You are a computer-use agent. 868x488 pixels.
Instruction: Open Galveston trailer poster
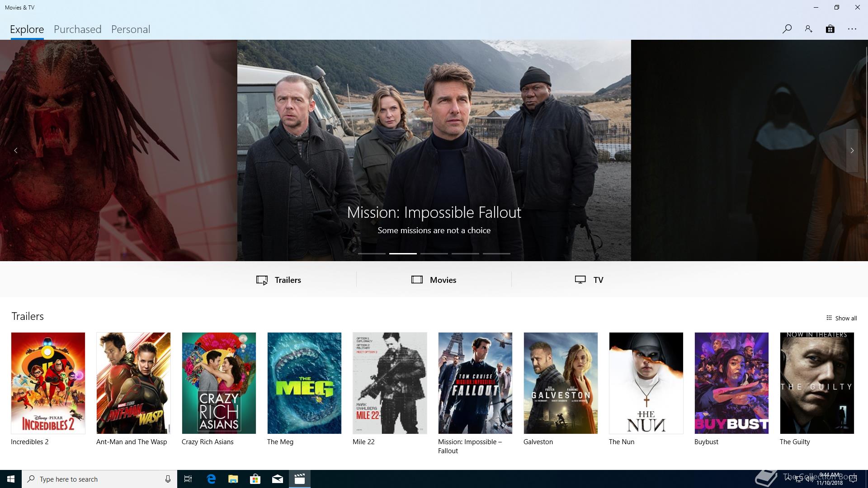click(x=561, y=383)
